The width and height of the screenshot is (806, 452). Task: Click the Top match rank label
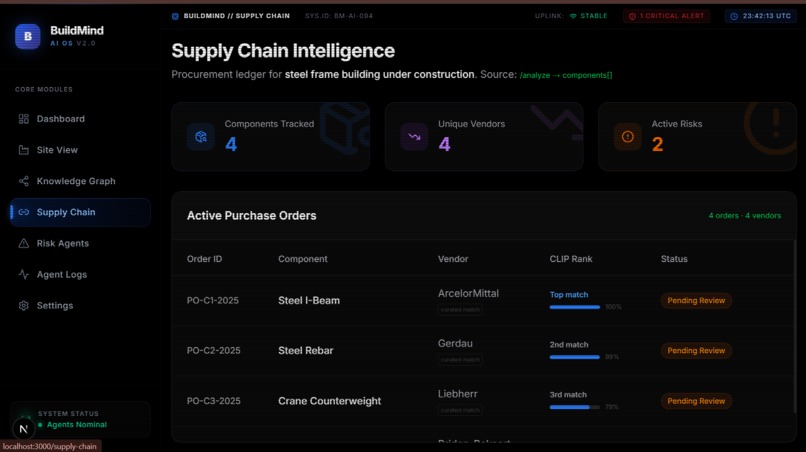[569, 295]
